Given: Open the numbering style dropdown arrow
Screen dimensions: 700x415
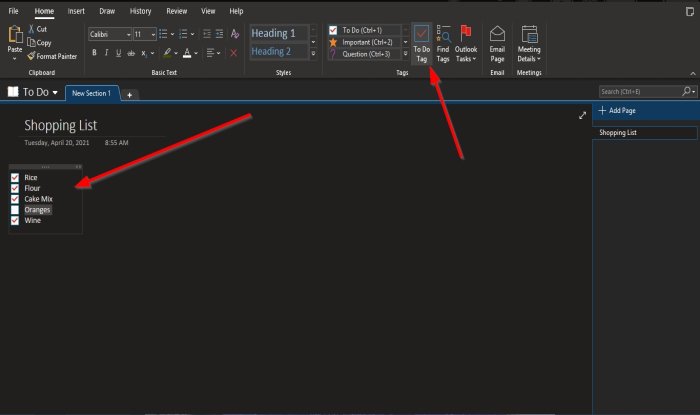Looking at the screenshot, I should tap(192, 34).
